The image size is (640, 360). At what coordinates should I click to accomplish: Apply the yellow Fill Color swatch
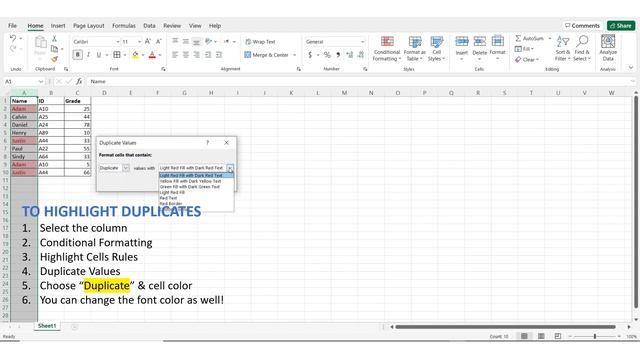pyautogui.click(x=135, y=55)
